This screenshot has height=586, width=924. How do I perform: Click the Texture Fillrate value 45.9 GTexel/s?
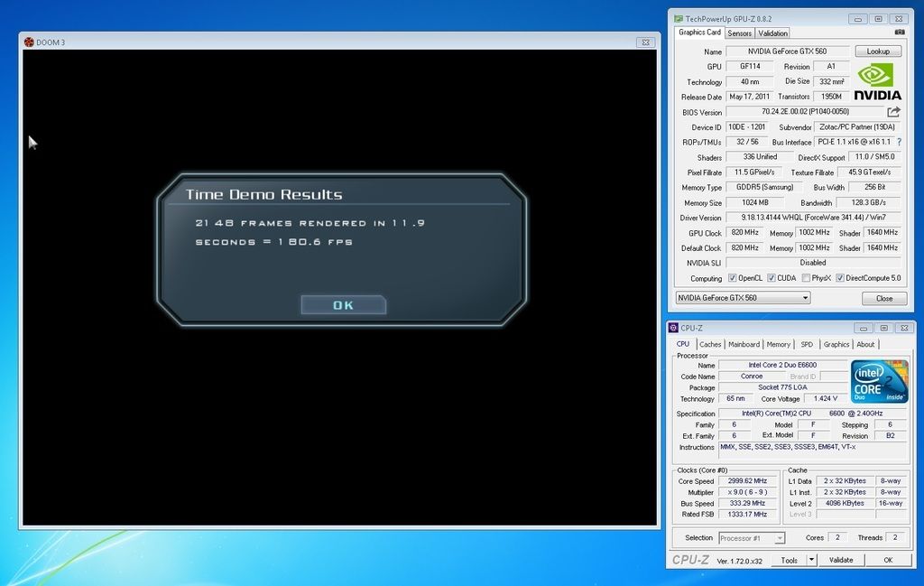pos(869,172)
